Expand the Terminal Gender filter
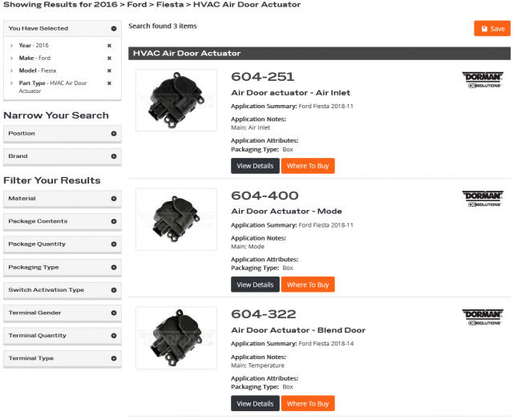Viewport: 513px width, 420px height. (114, 313)
